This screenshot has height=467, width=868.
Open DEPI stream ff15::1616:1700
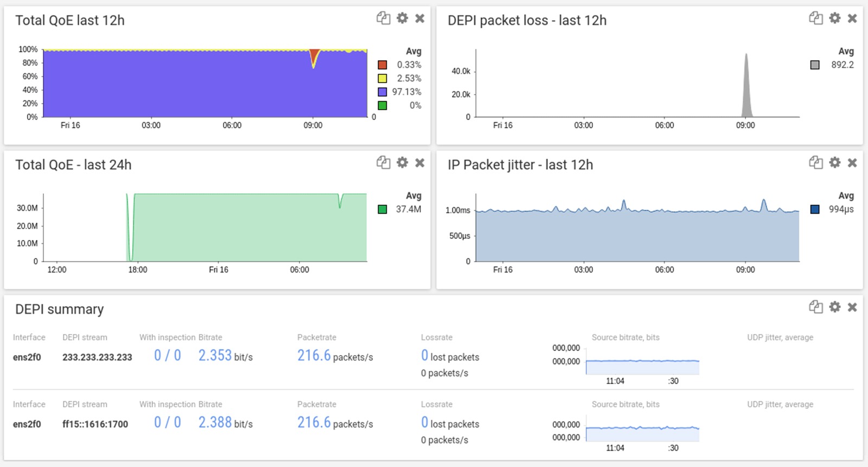point(95,424)
